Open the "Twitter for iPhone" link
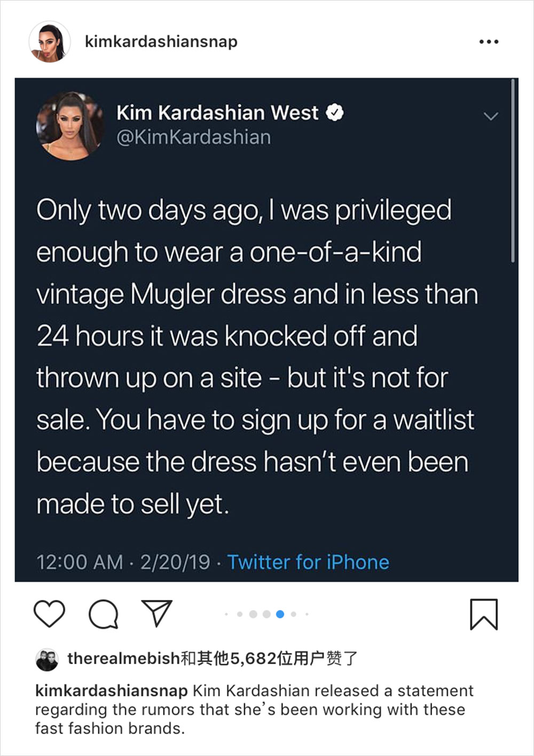 click(308, 562)
